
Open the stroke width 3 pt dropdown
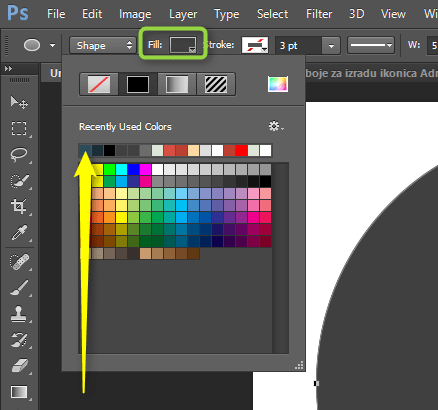pyautogui.click(x=331, y=46)
